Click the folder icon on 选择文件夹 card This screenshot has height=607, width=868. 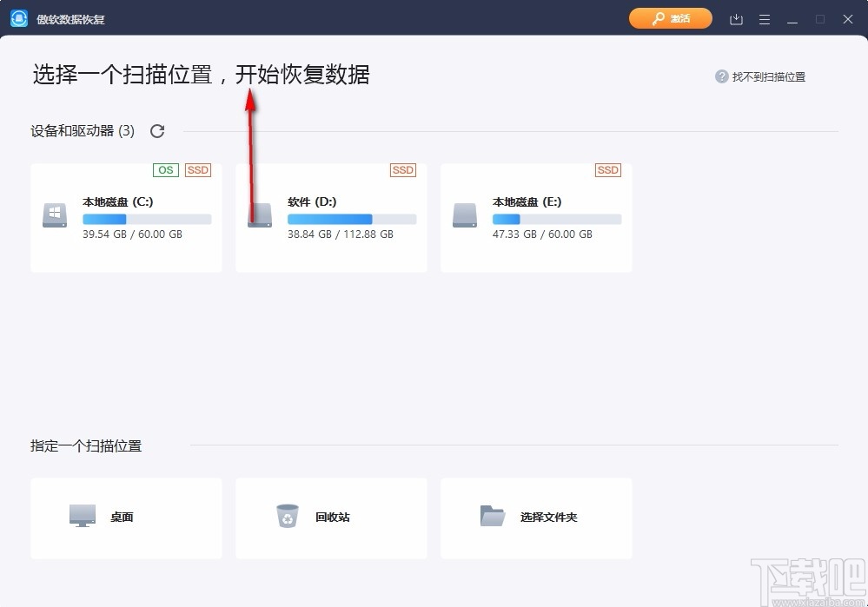click(x=493, y=515)
